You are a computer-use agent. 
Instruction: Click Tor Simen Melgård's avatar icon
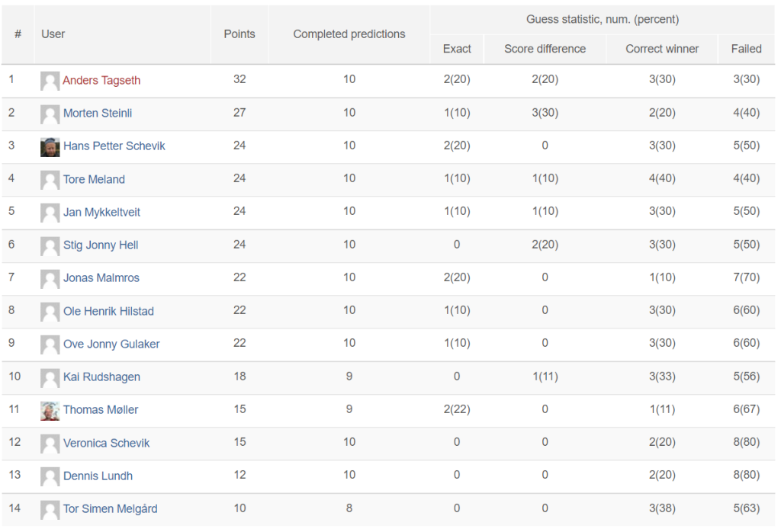[50, 509]
